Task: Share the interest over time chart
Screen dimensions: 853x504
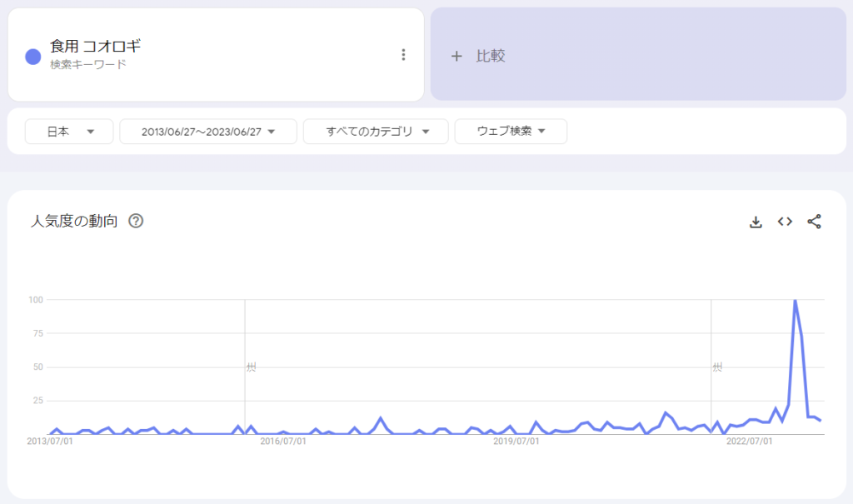Action: (814, 222)
